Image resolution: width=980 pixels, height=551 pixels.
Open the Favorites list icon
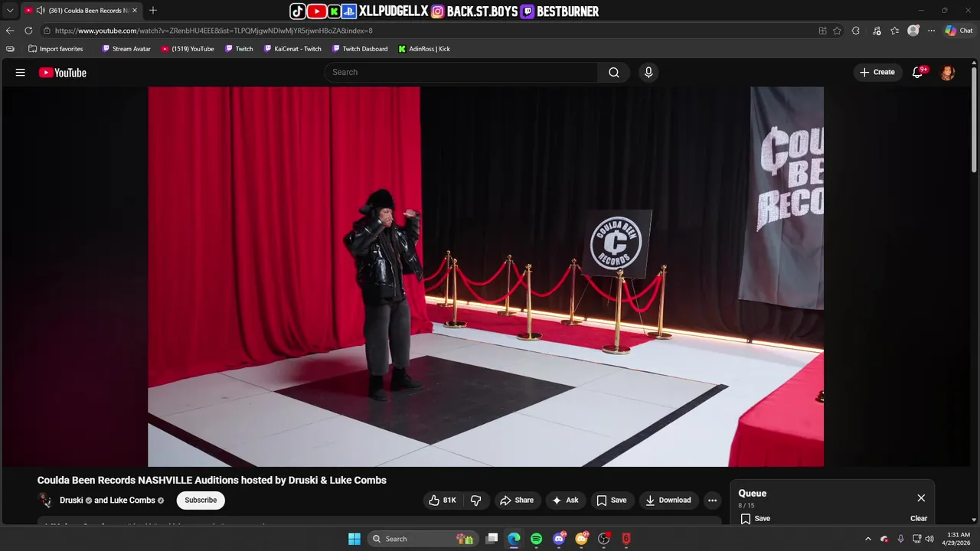[x=895, y=31]
